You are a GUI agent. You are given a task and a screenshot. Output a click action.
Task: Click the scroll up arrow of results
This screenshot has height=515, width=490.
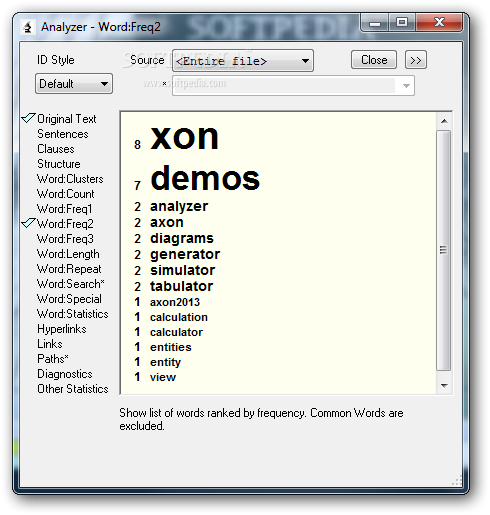444,121
